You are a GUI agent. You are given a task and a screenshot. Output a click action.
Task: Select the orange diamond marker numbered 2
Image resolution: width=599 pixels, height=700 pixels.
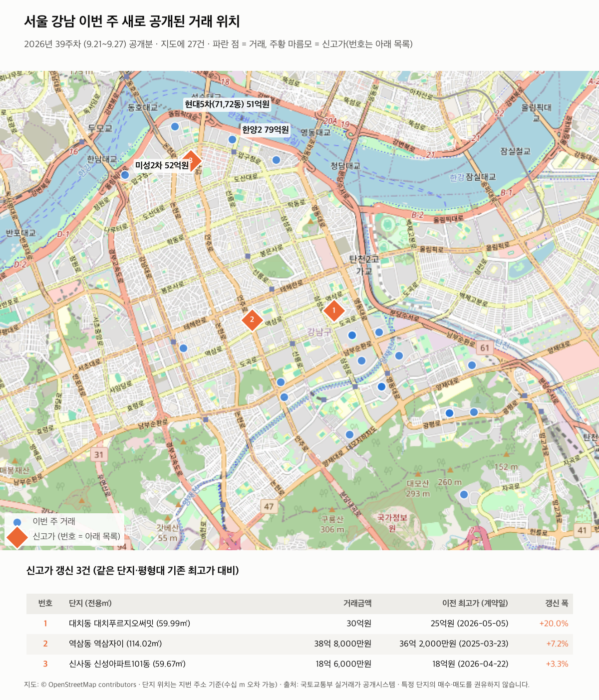point(252,320)
